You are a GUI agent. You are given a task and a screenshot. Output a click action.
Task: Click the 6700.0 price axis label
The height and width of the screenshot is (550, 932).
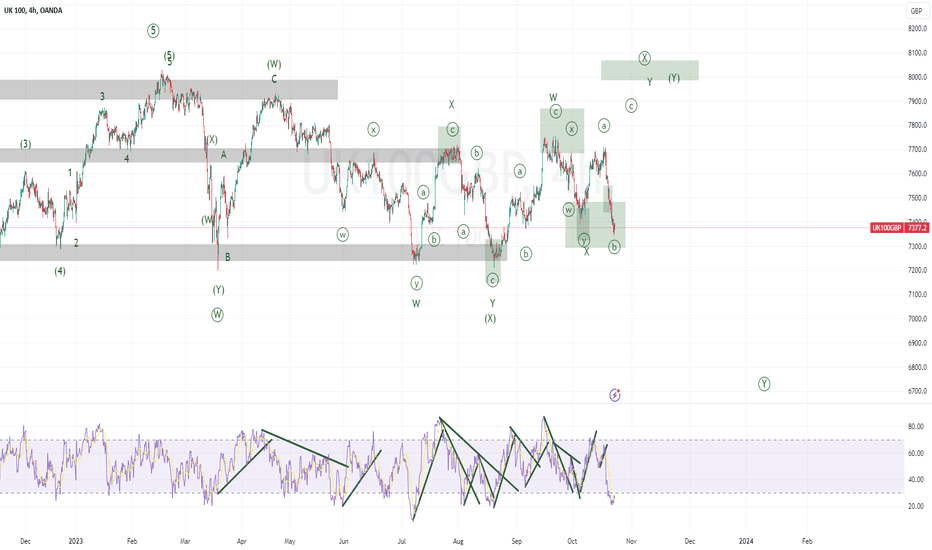point(917,392)
